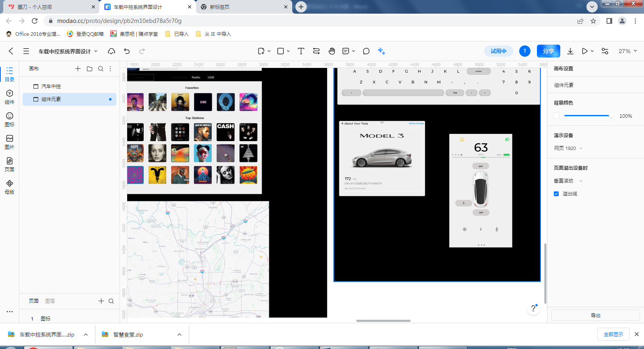Screen dimensions: 644x349
Task: Adjust background opacity slider
Action: tap(588, 116)
